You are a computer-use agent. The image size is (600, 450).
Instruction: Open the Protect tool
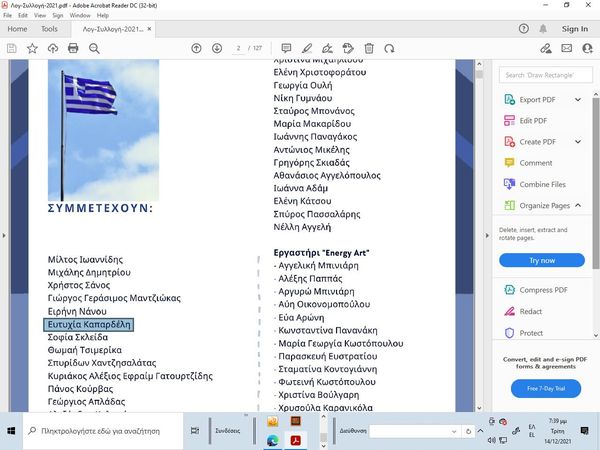point(531,333)
